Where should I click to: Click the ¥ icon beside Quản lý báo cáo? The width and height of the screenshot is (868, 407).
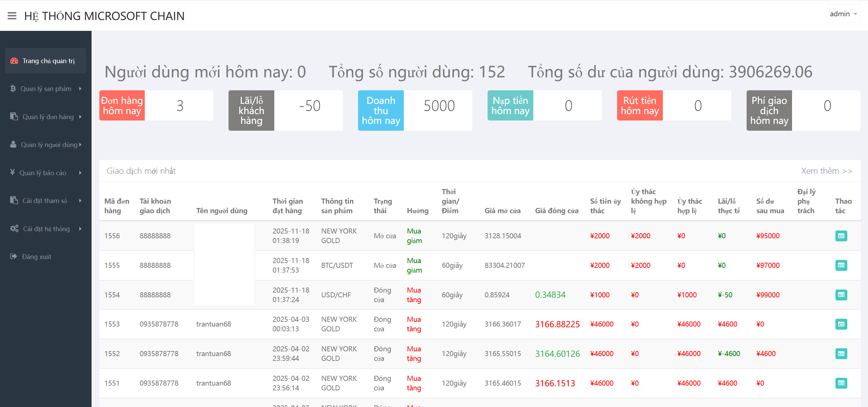pos(13,172)
